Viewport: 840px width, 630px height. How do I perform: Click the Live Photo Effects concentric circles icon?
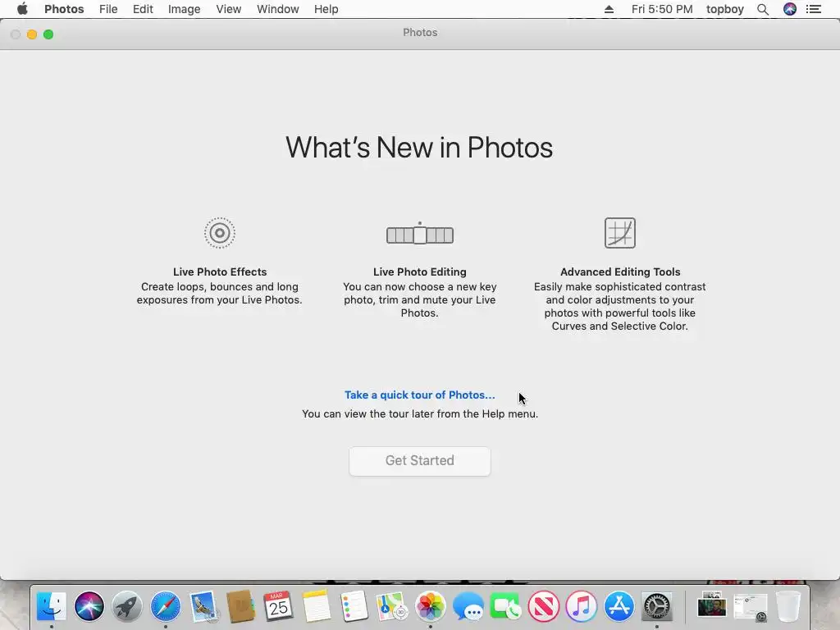coord(220,233)
